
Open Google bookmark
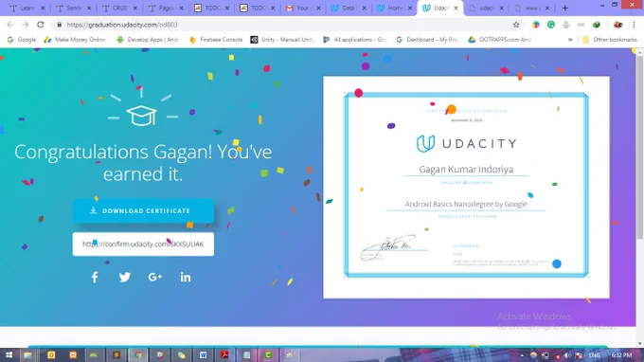coord(22,40)
